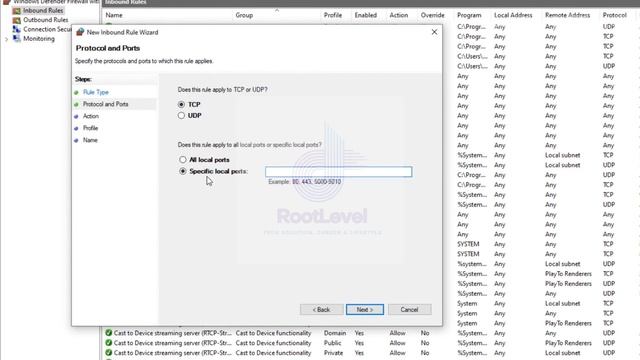Click the Rule Type step bullet icon

point(76,93)
